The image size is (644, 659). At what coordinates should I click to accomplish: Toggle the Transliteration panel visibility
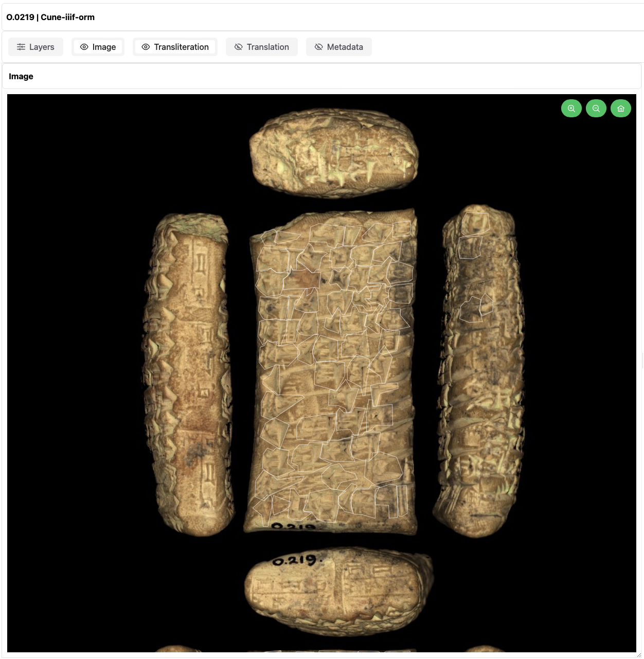coord(175,47)
